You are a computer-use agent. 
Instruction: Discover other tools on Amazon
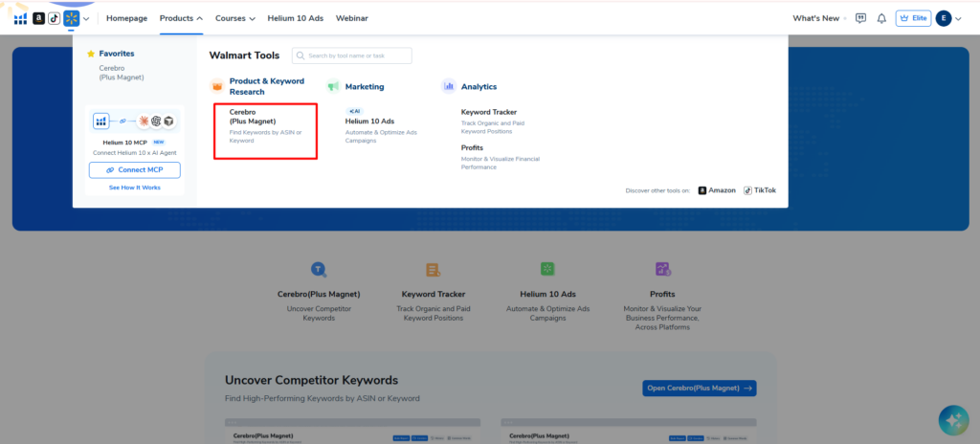717,190
